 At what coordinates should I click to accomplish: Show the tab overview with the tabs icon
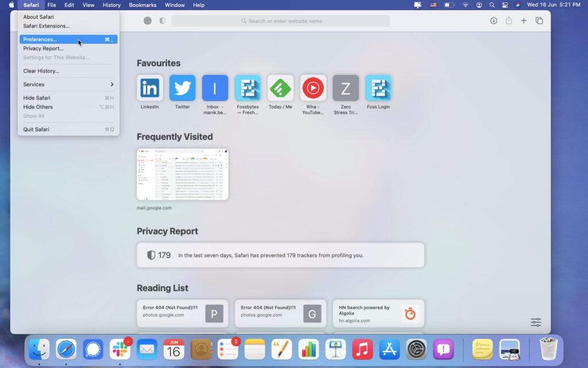tap(539, 20)
